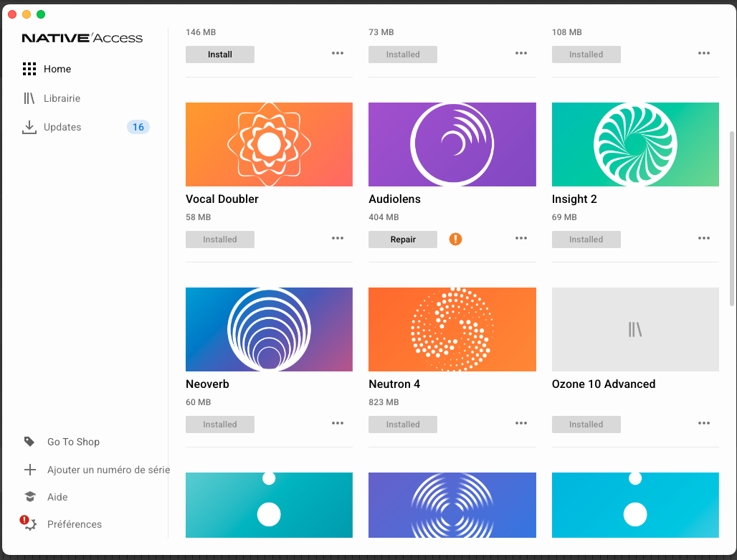
Task: Show more options for Neutron 4
Action: [520, 423]
